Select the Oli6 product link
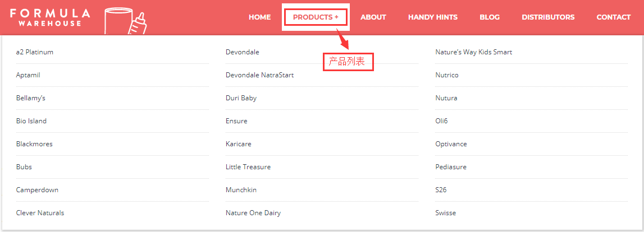 441,121
